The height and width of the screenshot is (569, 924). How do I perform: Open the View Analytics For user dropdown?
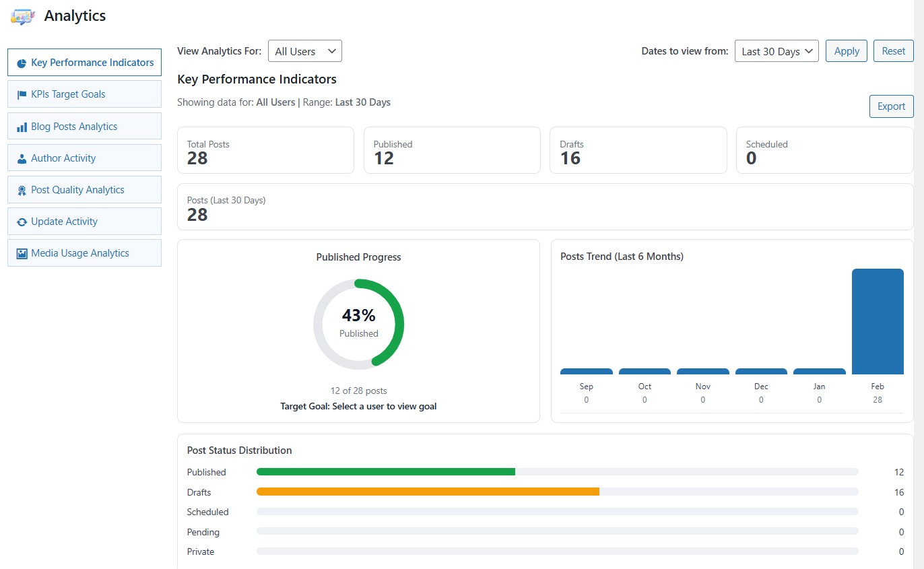(304, 51)
